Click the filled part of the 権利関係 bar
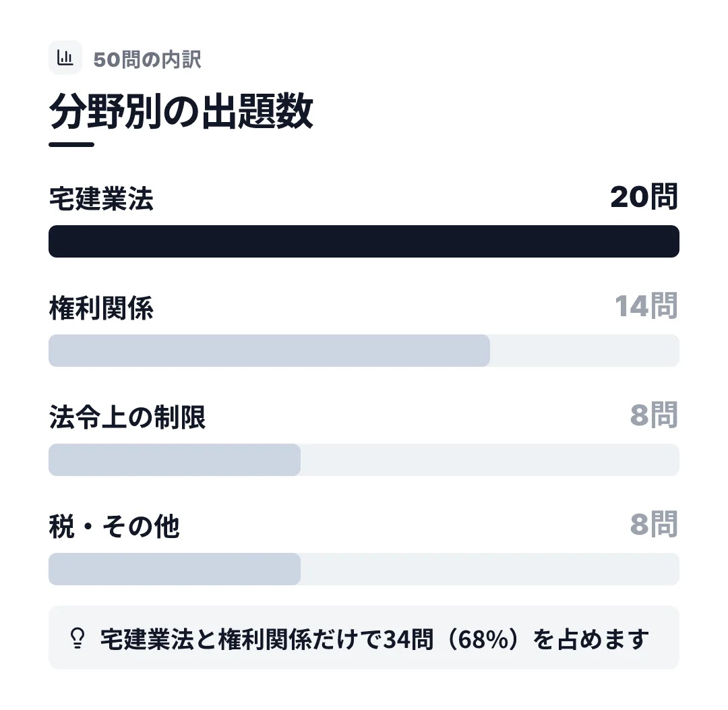The image size is (728, 710). click(x=269, y=351)
